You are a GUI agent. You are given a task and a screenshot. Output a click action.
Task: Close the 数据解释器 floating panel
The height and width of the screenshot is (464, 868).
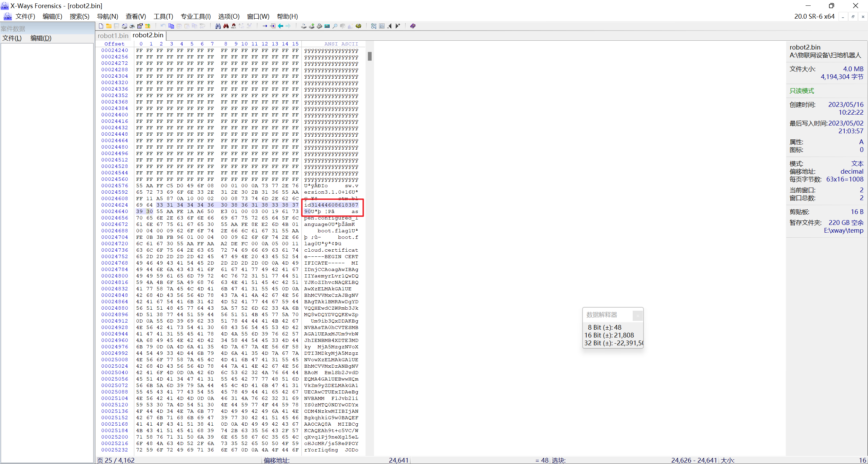[x=637, y=315]
